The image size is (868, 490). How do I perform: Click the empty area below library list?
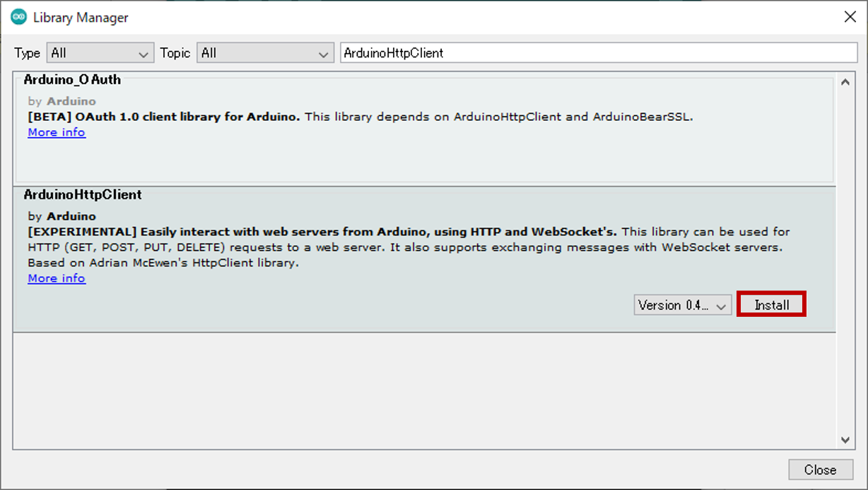424,390
